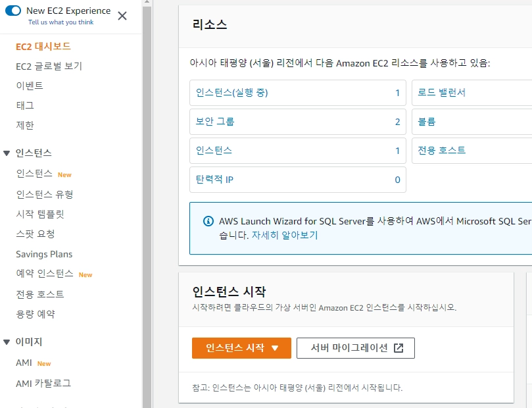Open the 탄력적 IP resource card

(297, 180)
